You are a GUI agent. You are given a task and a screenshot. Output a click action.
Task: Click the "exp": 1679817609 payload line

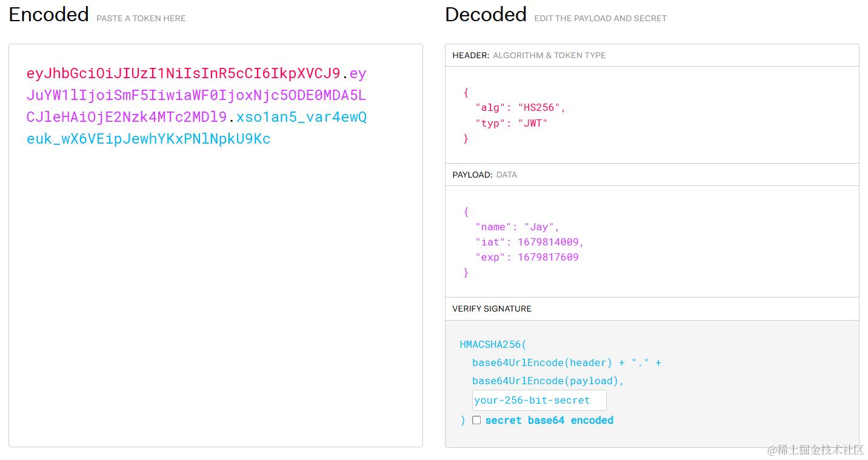(x=527, y=257)
